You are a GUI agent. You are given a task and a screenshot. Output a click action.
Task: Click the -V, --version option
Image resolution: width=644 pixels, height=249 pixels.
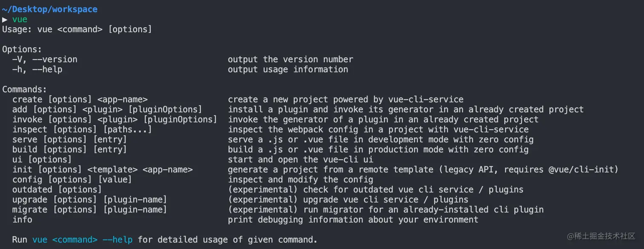(45, 59)
